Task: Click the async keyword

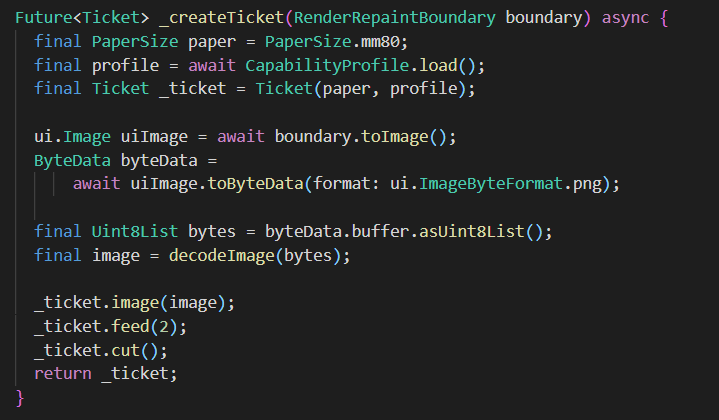Action: click(625, 17)
